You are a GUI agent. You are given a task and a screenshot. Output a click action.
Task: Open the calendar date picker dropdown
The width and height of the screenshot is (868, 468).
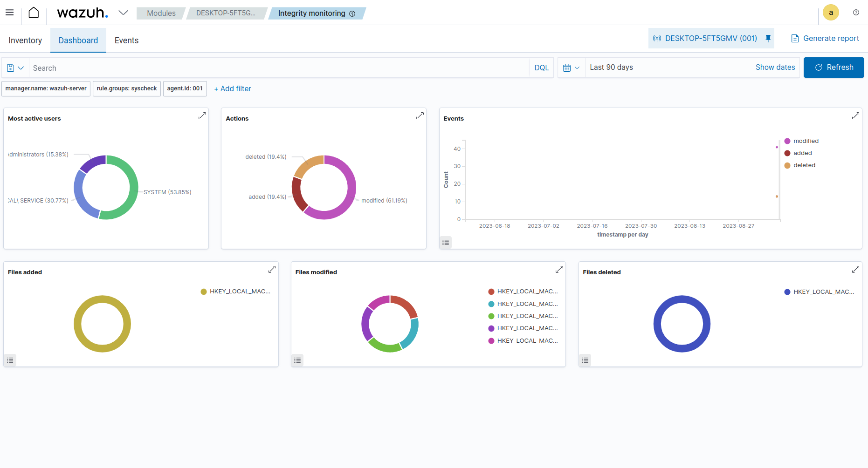click(x=571, y=68)
